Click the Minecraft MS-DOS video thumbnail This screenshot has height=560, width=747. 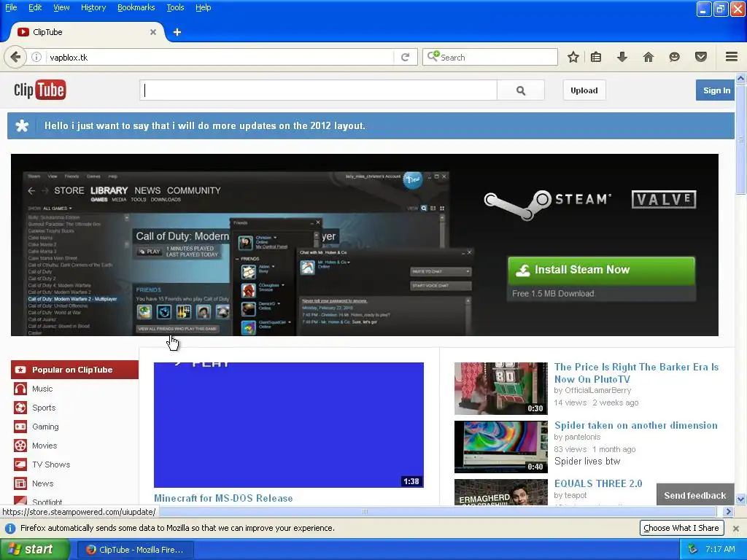289,425
